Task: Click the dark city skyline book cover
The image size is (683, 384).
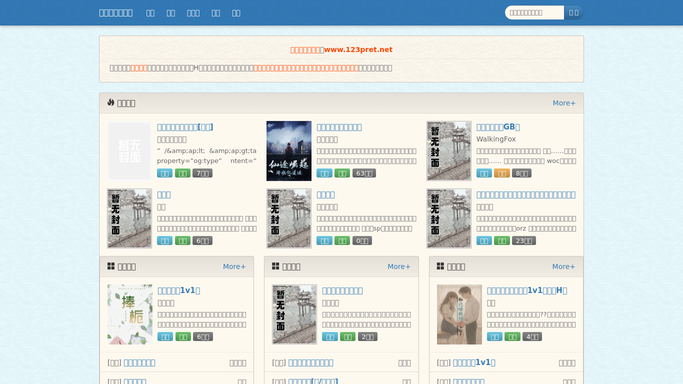Action: (x=289, y=151)
